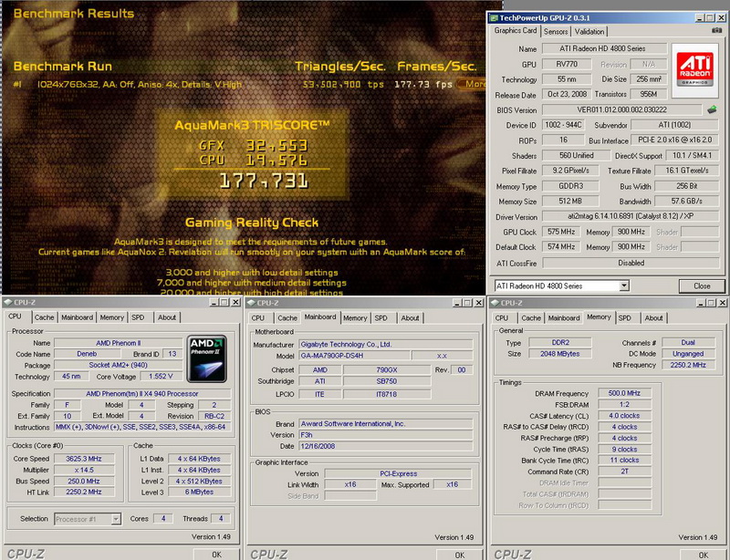Click the Bus Speed 250.0 MHz value
Image resolution: width=730 pixels, height=560 pixels.
point(84,482)
